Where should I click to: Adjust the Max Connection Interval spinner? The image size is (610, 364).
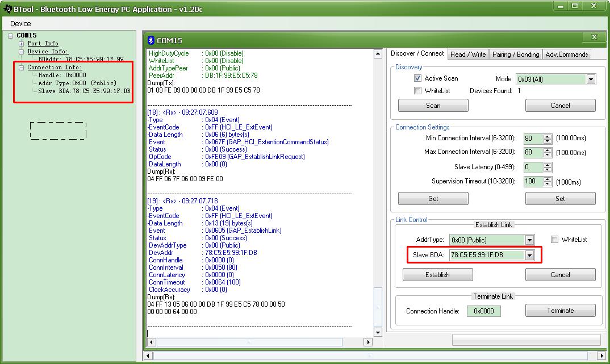tap(548, 152)
